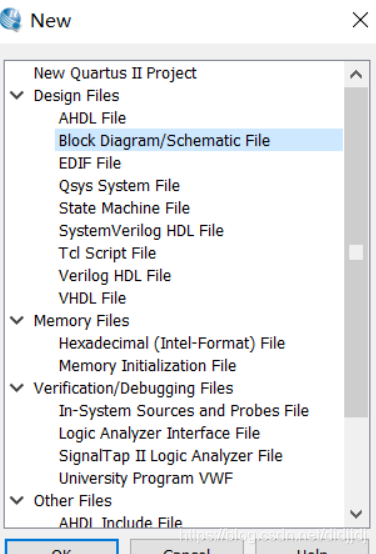This screenshot has height=554, width=376.
Task: Click the scrollbar up arrow
Action: (x=356, y=75)
